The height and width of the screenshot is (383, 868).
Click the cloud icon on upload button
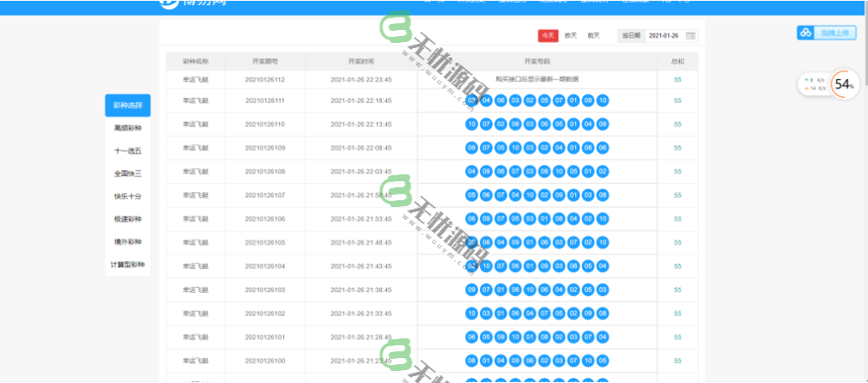click(x=805, y=33)
